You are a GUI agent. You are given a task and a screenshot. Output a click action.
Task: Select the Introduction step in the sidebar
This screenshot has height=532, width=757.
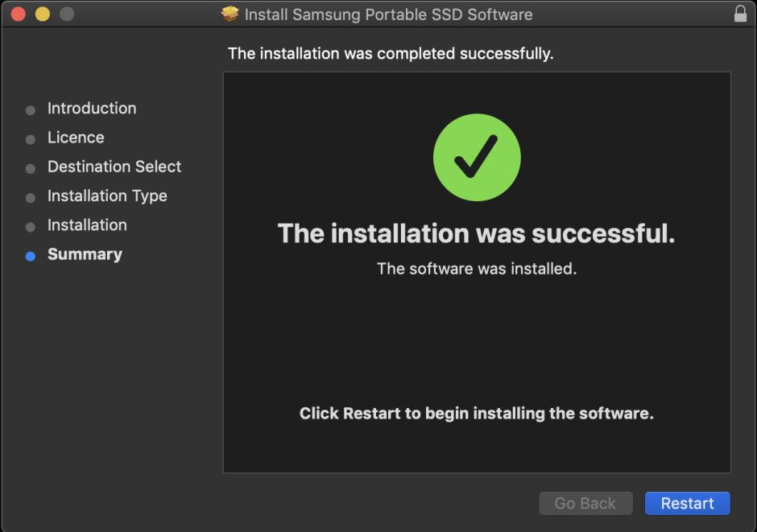coord(92,109)
